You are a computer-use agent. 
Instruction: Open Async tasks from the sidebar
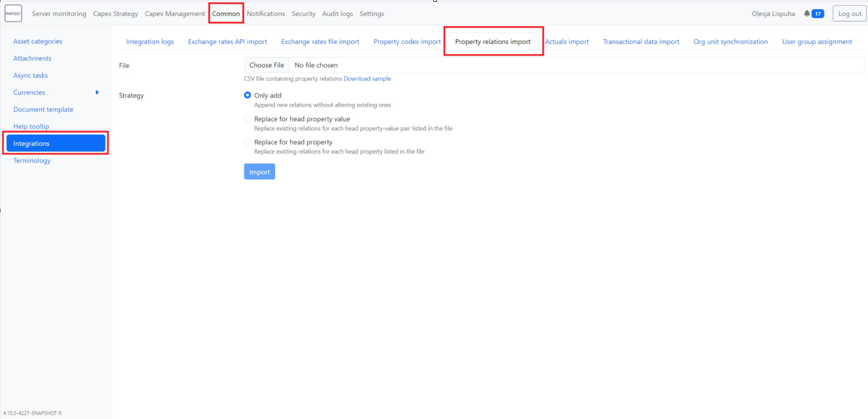pyautogui.click(x=31, y=76)
